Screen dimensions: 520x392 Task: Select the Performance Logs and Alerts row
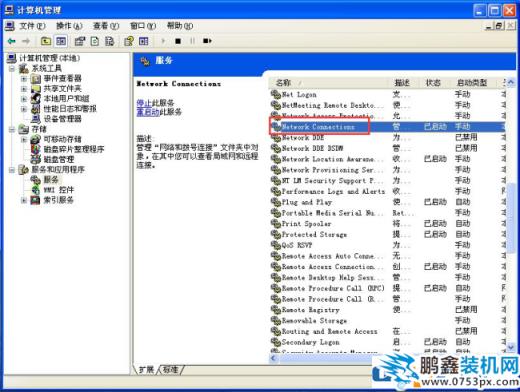point(388,191)
